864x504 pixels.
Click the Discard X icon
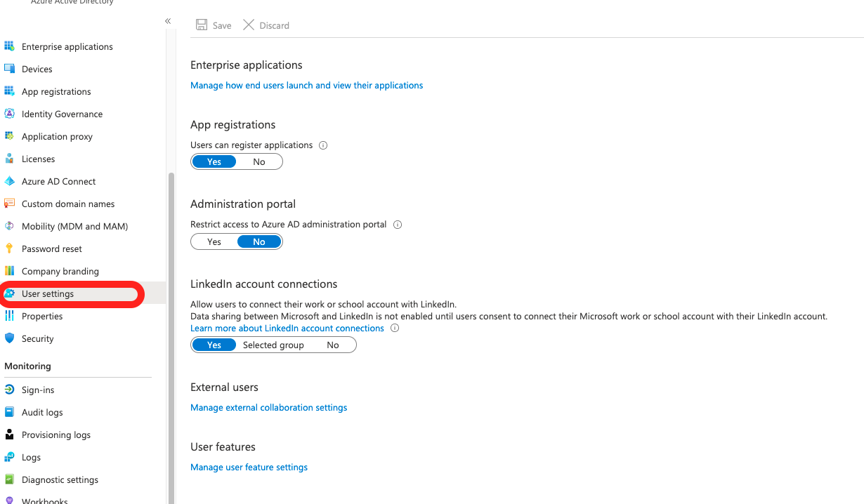[249, 25]
